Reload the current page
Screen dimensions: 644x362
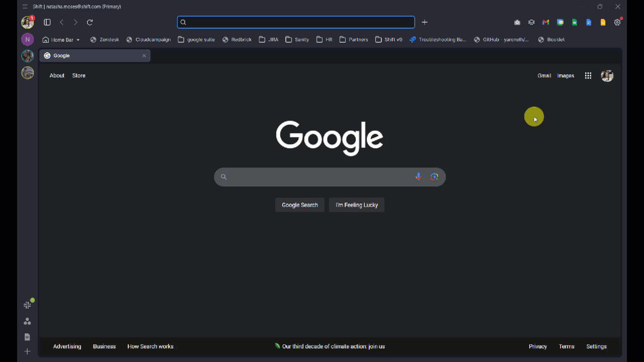90,22
